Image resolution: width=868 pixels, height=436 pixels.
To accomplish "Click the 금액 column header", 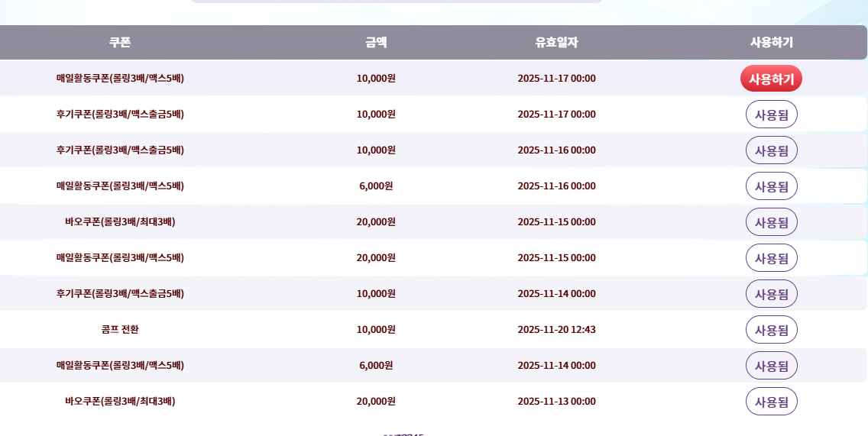I will tap(376, 43).
